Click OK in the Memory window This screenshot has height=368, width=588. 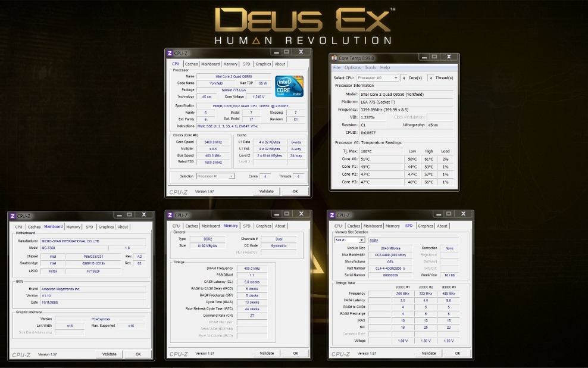coord(296,353)
